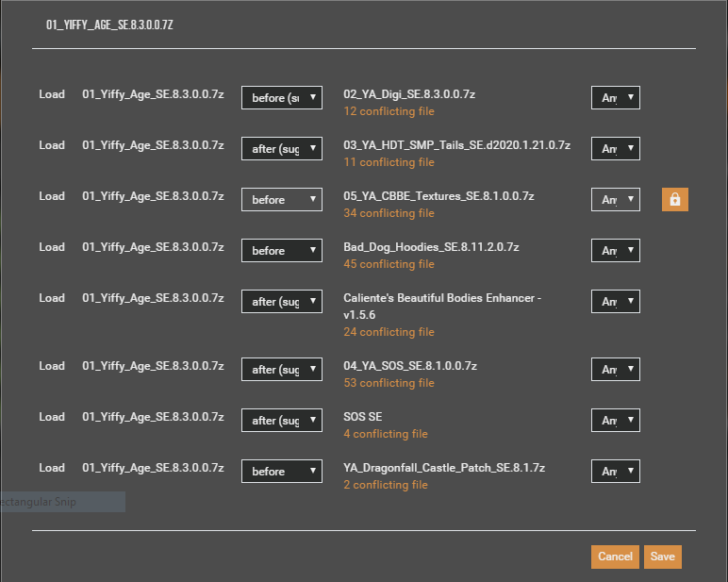728x582 pixels.
Task: Click the Bad_Dog_Hoodies_SE.8.11.2.0.7z mod name
Action: point(431,246)
